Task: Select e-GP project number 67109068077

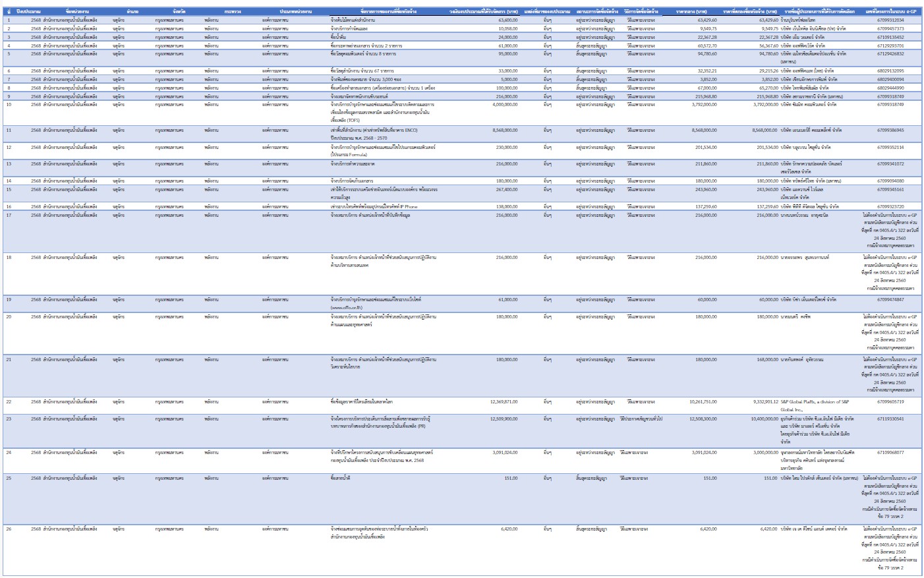Action: [x=890, y=452]
